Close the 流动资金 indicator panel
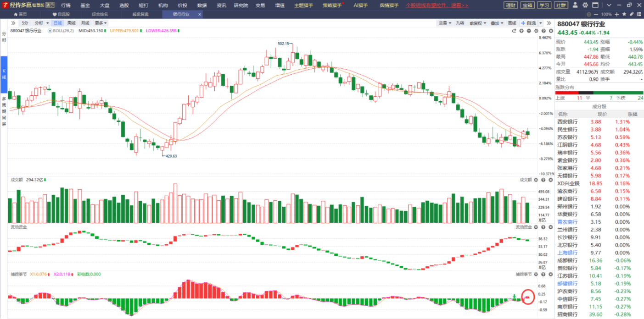 [550, 227]
